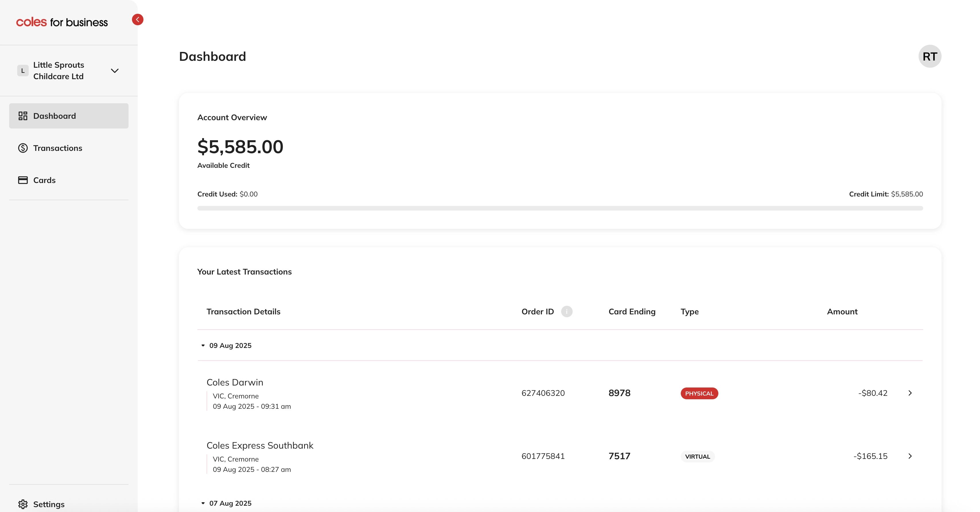Click the Dashboard grid icon in the sidebar
The image size is (980, 512).
(x=23, y=116)
